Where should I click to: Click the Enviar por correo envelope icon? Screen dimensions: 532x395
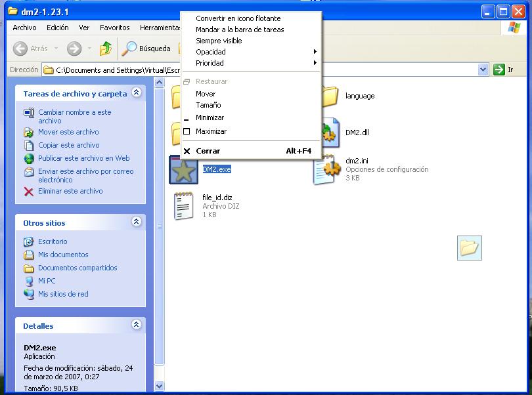[x=29, y=171]
